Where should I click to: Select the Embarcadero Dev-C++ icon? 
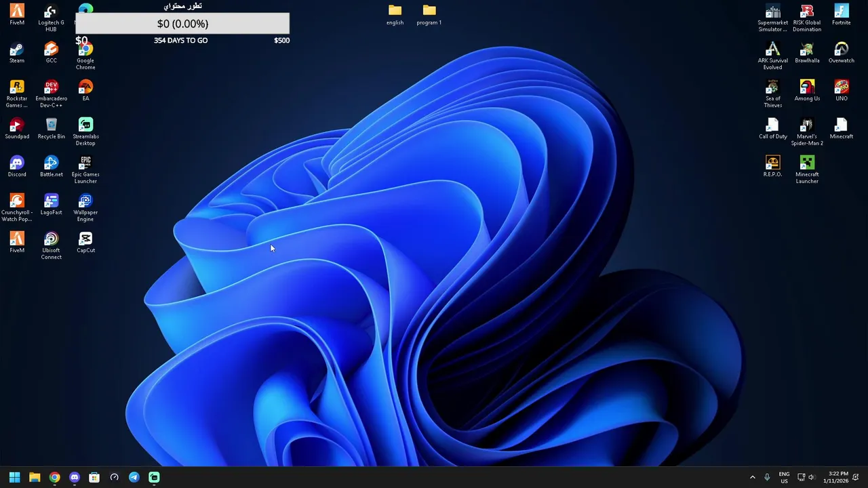51,94
